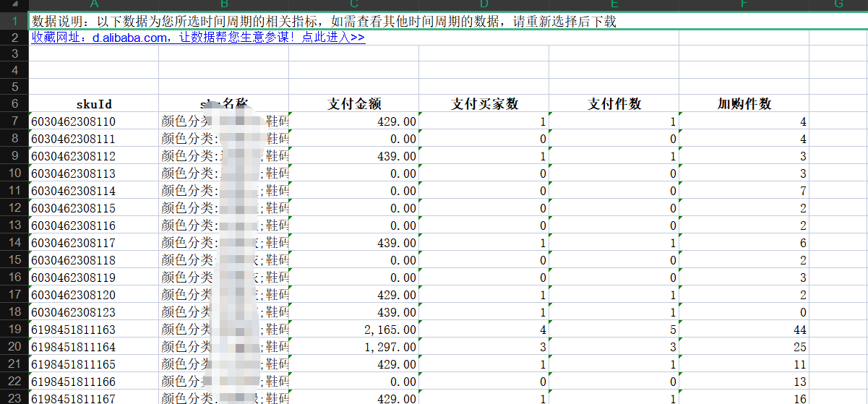Image resolution: width=868 pixels, height=404 pixels.
Task: Select column F header
Action: (x=744, y=4)
